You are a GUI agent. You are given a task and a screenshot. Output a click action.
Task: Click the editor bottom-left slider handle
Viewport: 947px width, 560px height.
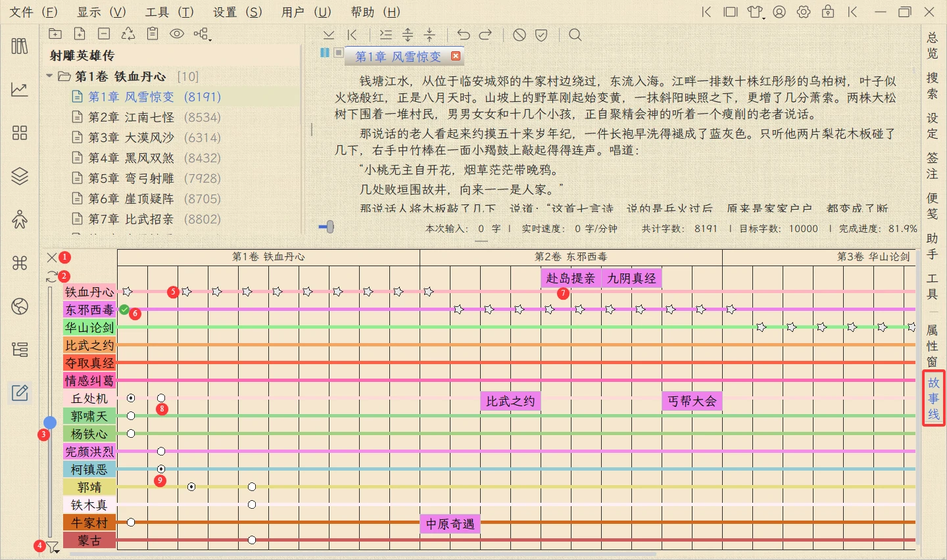(x=329, y=227)
